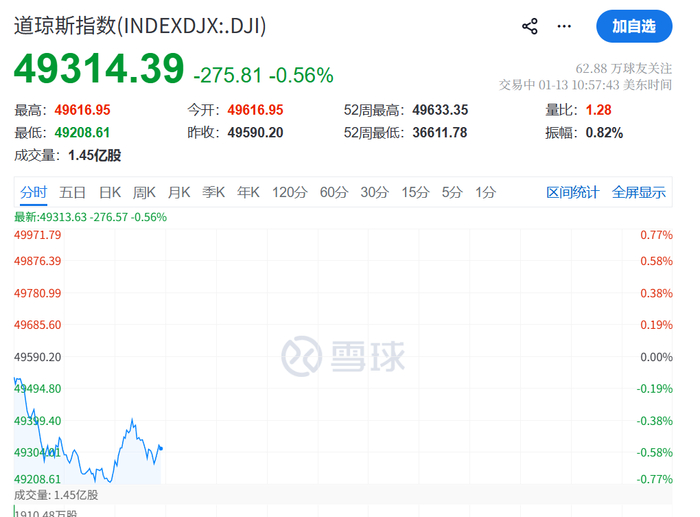The width and height of the screenshot is (700, 517).
Task: Click the 49590.20 baseline axis label
Action: (38, 357)
